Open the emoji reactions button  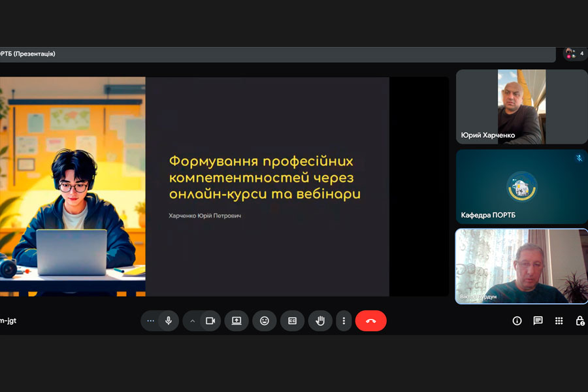(265, 321)
